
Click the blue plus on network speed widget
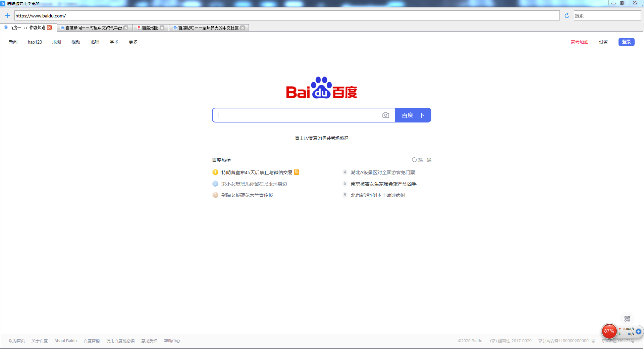[639, 331]
